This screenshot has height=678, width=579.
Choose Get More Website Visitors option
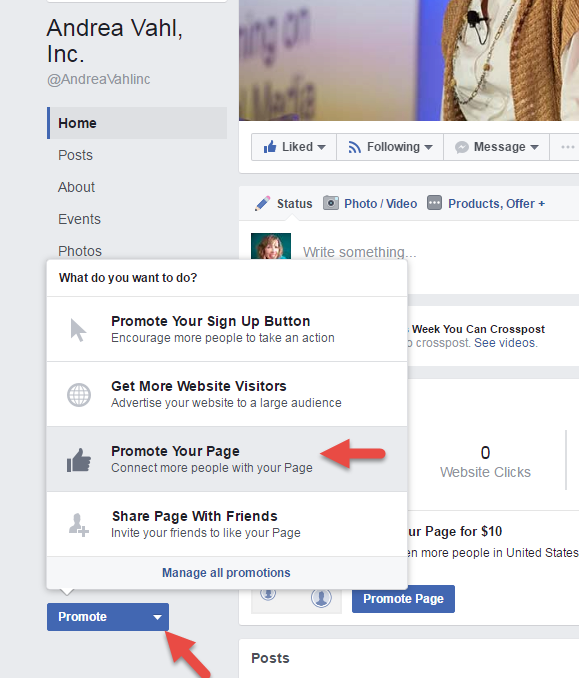click(227, 394)
